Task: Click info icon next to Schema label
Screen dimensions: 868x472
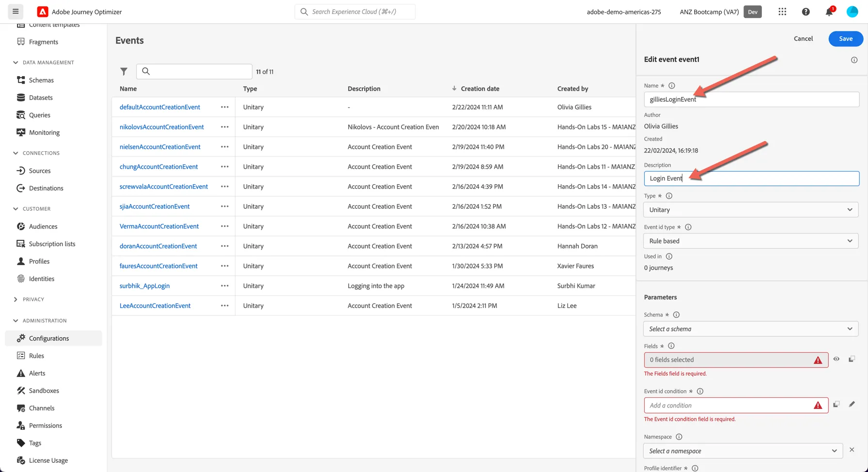Action: point(677,315)
